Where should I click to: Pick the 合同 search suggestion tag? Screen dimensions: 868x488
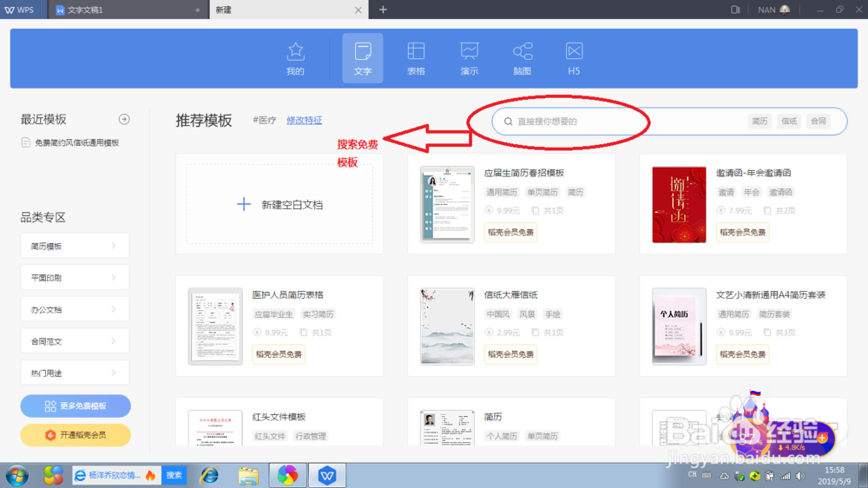819,122
